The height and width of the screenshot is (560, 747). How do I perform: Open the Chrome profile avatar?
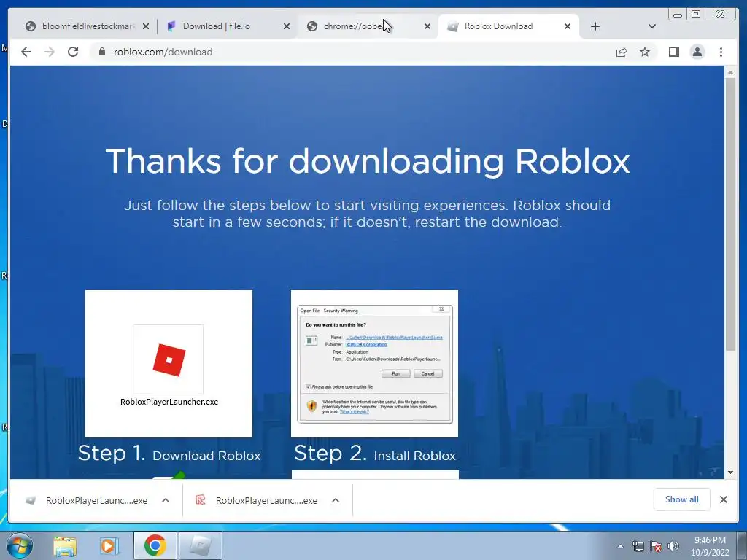click(697, 52)
